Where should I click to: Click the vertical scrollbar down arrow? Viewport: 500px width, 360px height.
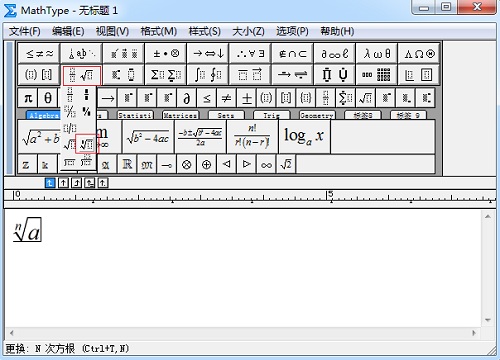488,320
